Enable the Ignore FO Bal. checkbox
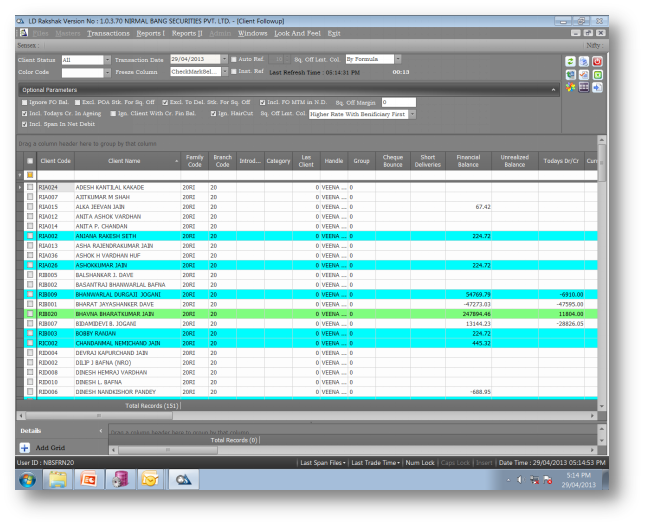The height and width of the screenshot is (527, 646). pyautogui.click(x=25, y=102)
